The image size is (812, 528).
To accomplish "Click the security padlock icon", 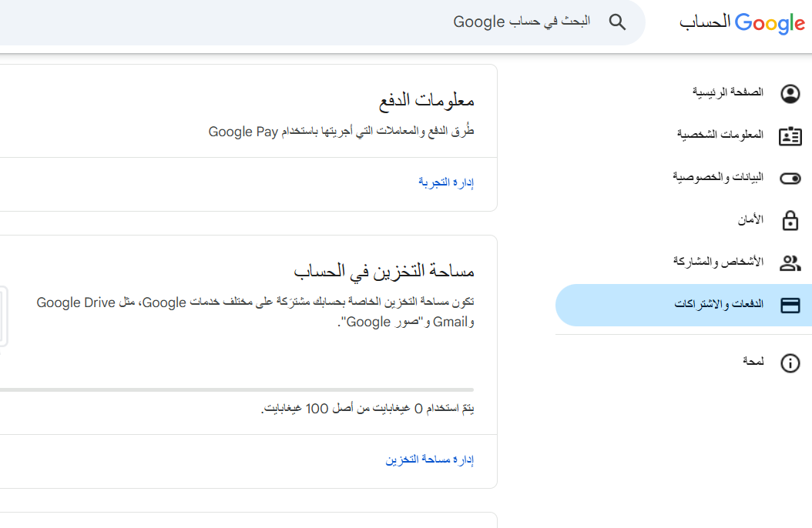I will 790,220.
